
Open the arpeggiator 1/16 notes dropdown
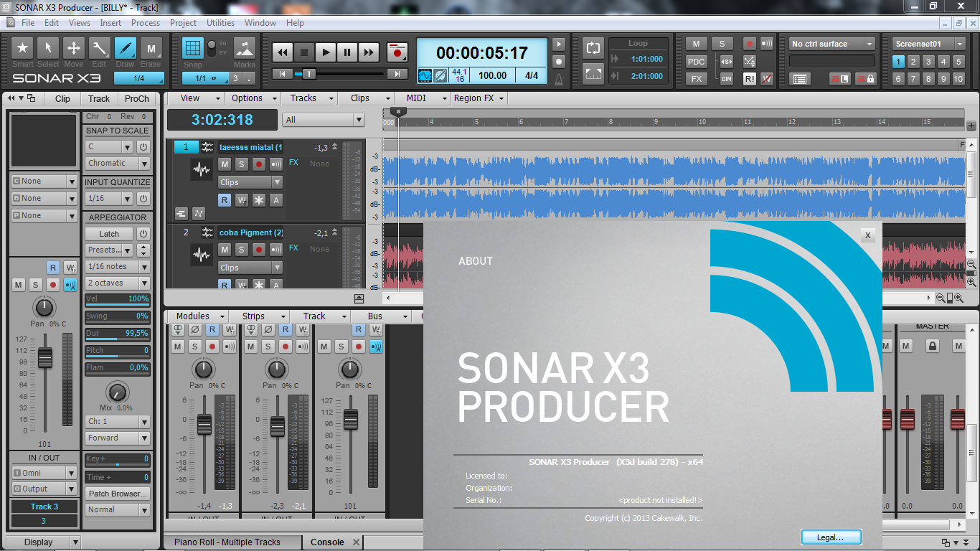[118, 267]
